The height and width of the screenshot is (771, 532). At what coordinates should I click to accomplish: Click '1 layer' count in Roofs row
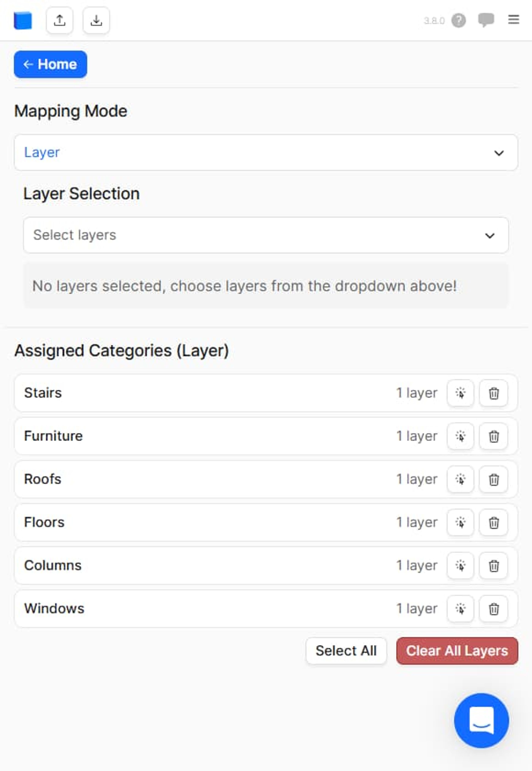[x=417, y=480]
